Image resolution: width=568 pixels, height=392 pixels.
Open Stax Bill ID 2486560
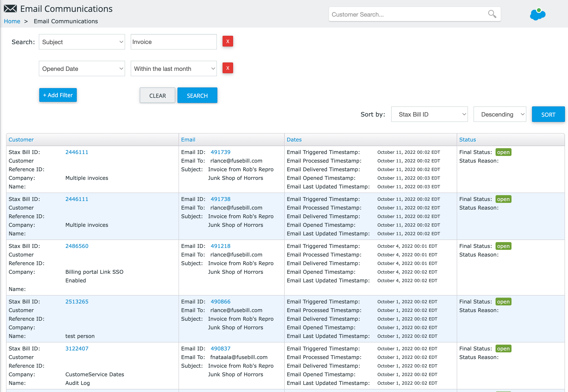pyautogui.click(x=77, y=246)
